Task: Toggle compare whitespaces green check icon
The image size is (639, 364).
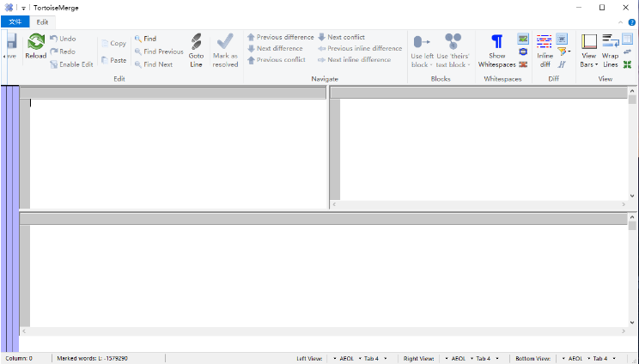Action: tap(523, 39)
